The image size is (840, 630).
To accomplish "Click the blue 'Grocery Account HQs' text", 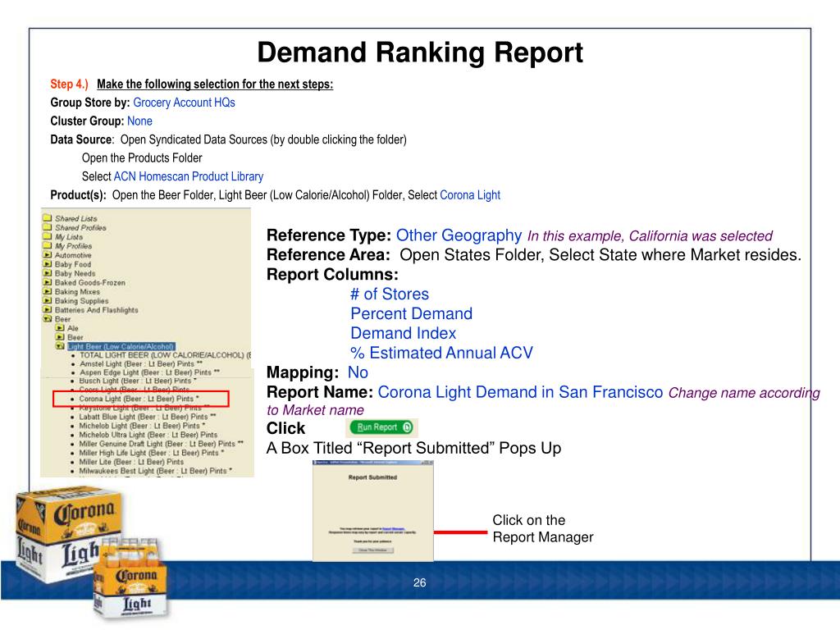I will [x=184, y=103].
